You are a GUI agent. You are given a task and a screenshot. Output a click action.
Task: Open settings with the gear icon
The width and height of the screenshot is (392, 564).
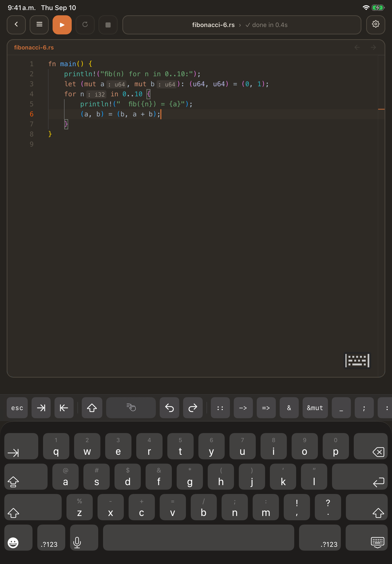point(376,25)
